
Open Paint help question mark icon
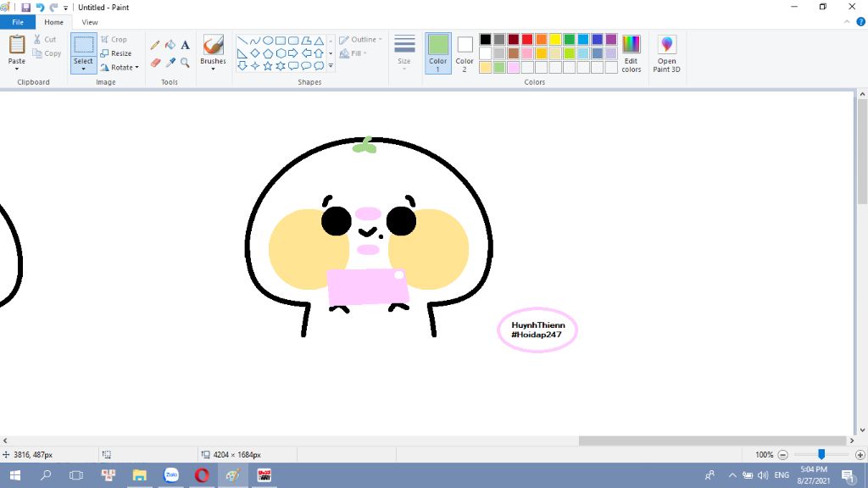pos(861,22)
